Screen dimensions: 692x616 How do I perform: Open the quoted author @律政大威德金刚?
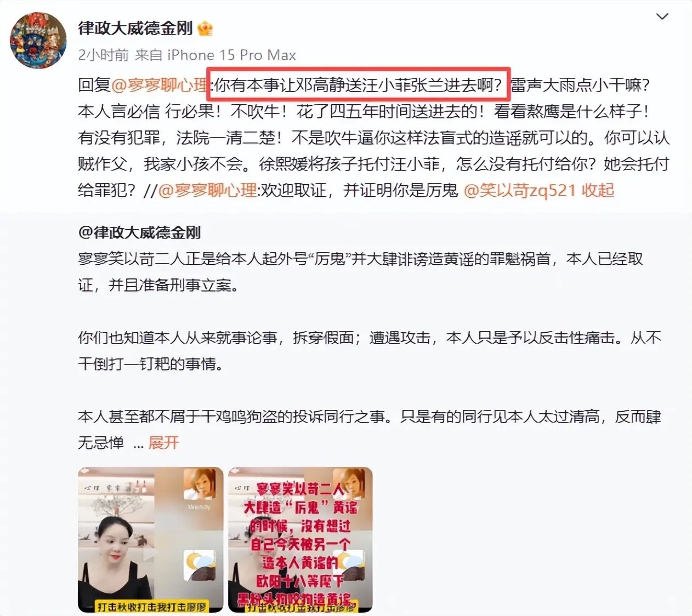[139, 232]
